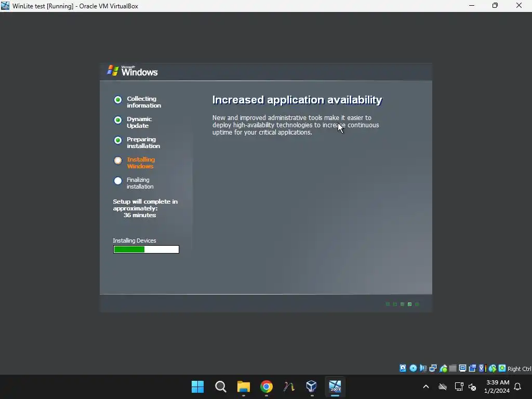
Task: Click the Collecting information step bullet
Action: point(118,100)
